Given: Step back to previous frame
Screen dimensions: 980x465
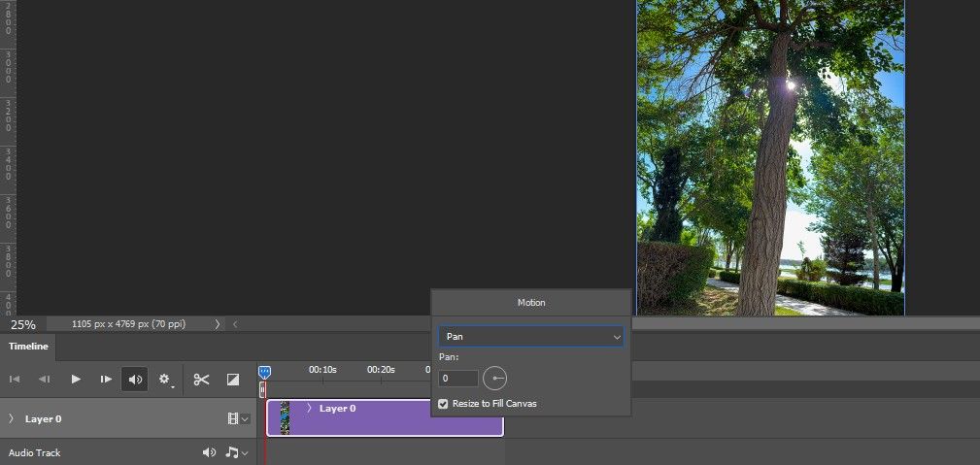Looking at the screenshot, I should [x=44, y=380].
